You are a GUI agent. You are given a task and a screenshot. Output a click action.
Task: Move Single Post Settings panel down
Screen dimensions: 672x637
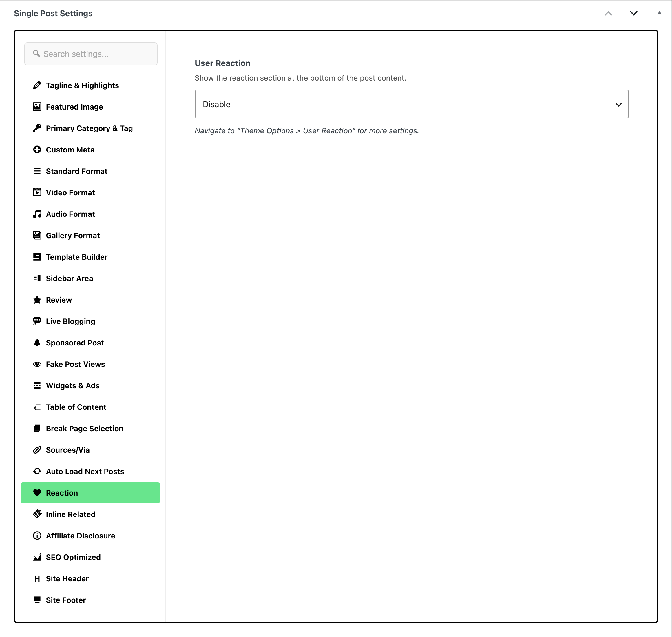point(634,13)
